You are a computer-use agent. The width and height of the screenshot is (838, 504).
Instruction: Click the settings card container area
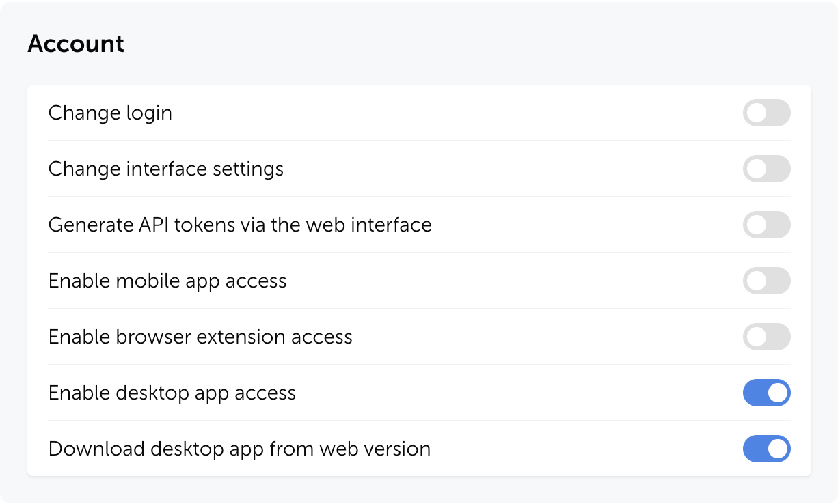(x=419, y=280)
